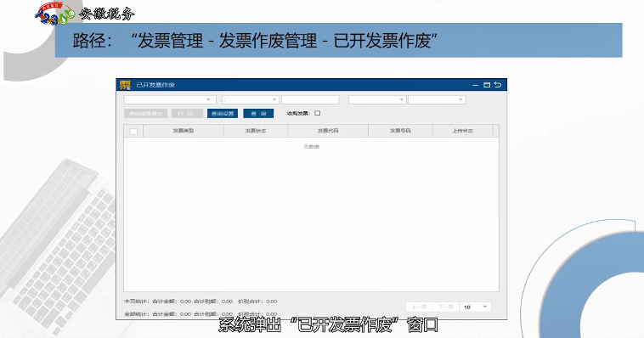Maximize the 已开发票作废 window

[x=487, y=85]
